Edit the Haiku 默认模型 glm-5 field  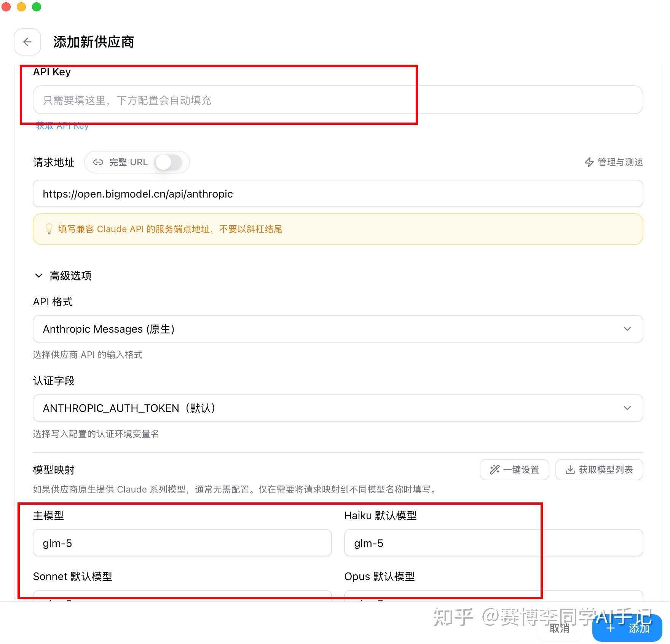pos(493,543)
